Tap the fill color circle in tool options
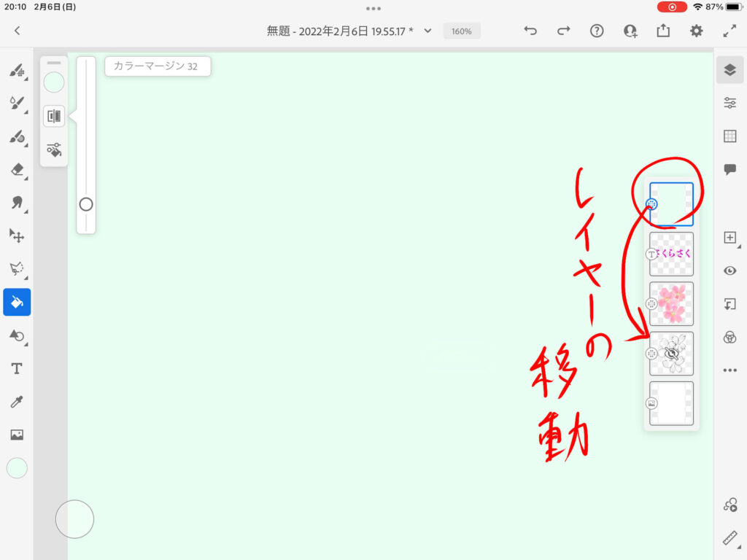 (54, 82)
